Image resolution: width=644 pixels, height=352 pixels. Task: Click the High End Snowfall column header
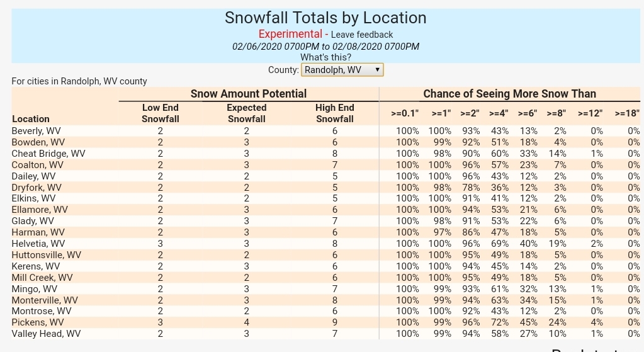(334, 113)
